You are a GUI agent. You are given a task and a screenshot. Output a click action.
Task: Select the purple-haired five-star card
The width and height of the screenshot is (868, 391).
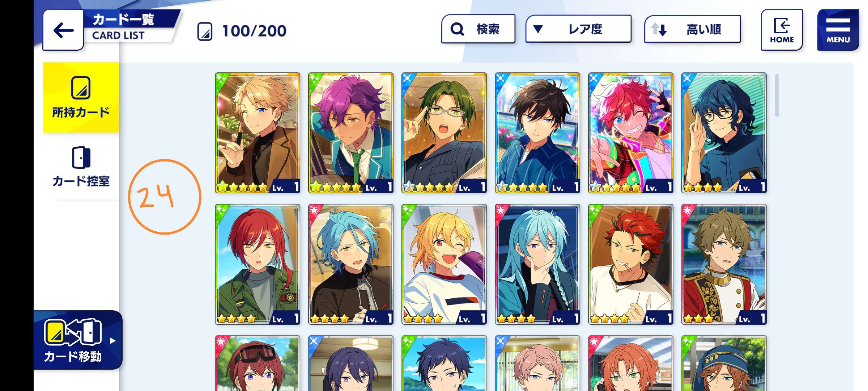351,133
